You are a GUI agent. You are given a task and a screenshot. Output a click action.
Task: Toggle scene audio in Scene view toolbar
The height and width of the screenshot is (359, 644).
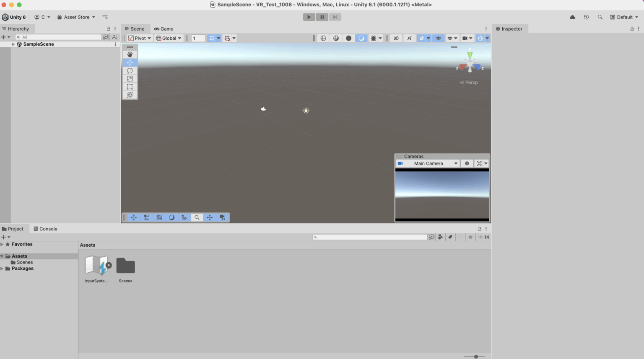pyautogui.click(x=409, y=38)
